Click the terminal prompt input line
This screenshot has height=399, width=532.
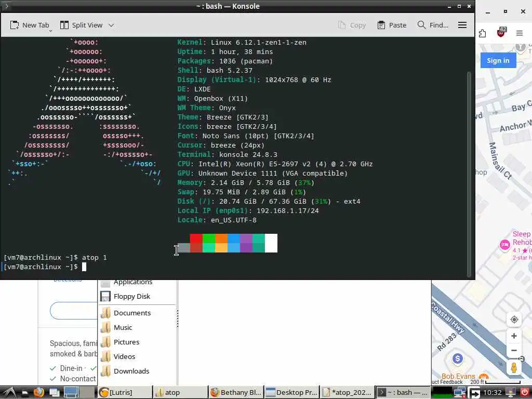[x=234, y=267]
